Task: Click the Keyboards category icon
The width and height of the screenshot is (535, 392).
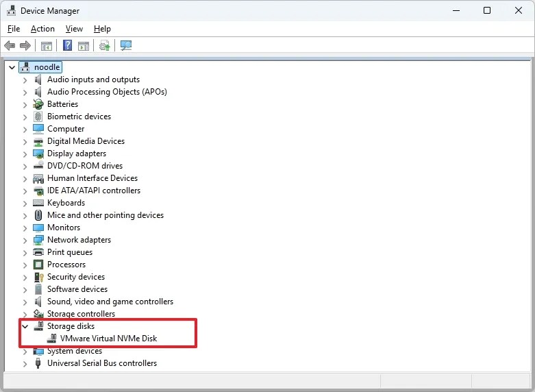Action: (38, 203)
